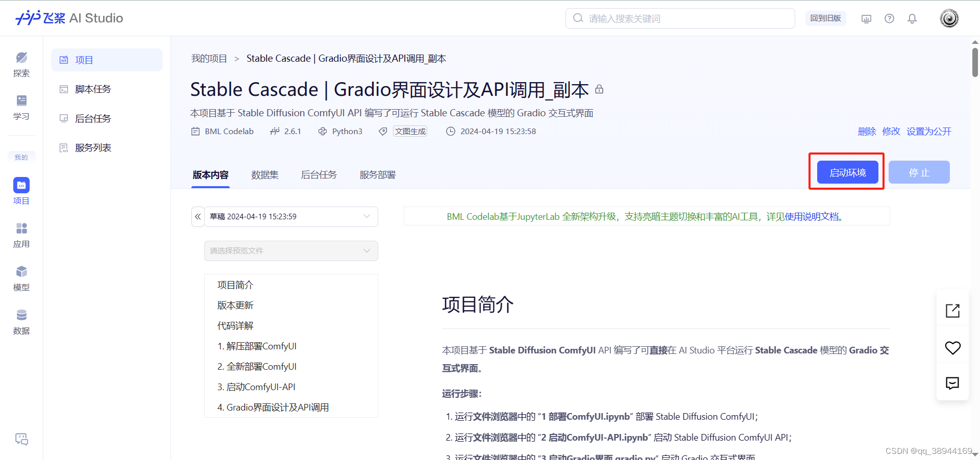The height and width of the screenshot is (460, 980).
Task: Open the feedback chat icon at sidebar bottom
Action: pos(21,439)
